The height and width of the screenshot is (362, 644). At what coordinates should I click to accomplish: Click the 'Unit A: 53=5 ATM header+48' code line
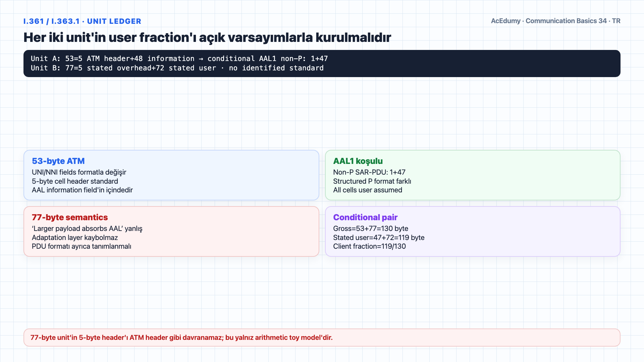tap(179, 59)
